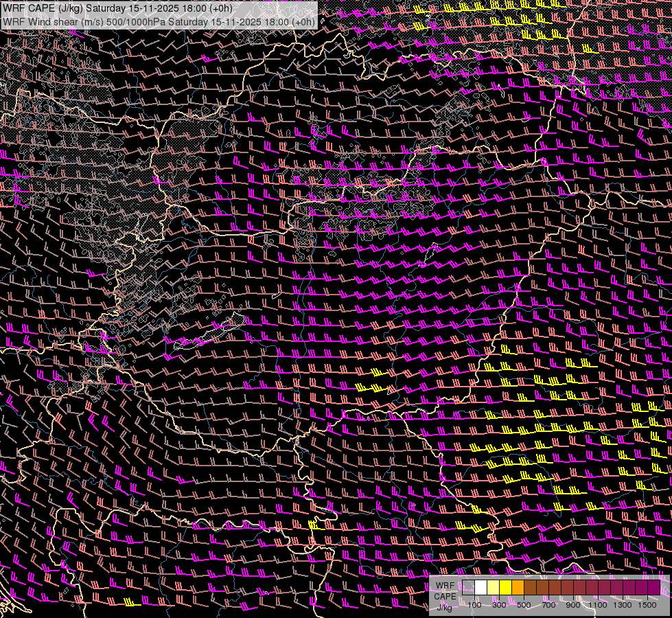Click the WRF CAPE (J/kg) title line

tap(117, 8)
